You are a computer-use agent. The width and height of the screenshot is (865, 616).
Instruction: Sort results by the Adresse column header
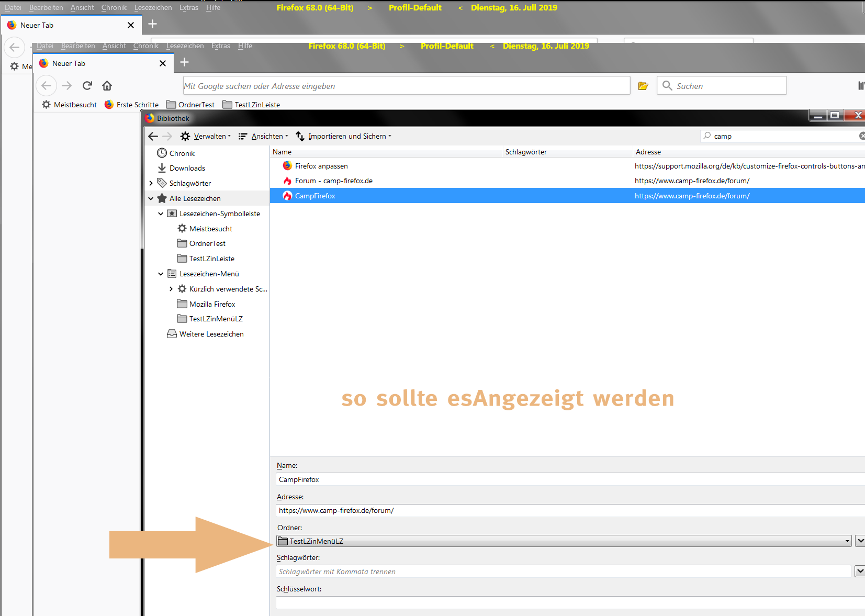coord(749,152)
